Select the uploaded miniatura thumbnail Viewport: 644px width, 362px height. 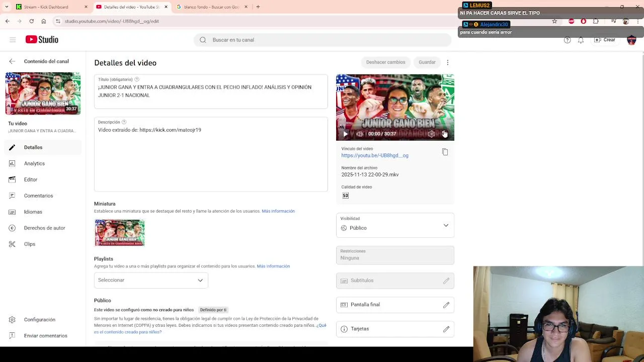click(x=120, y=233)
